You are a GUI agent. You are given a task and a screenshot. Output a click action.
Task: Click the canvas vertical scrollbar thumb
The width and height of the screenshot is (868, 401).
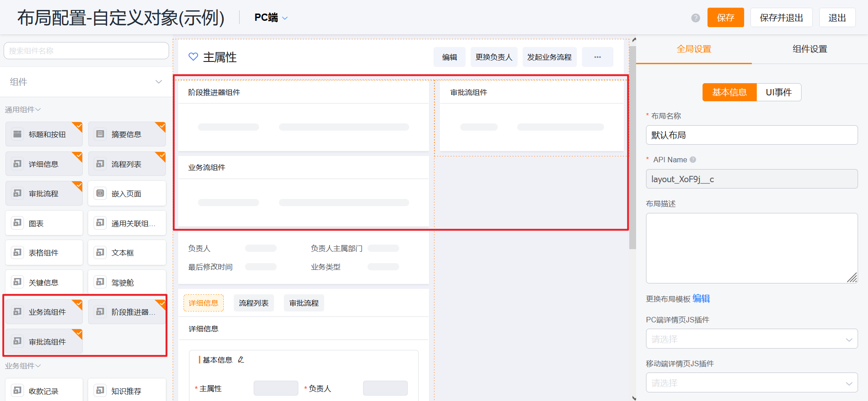point(632,147)
